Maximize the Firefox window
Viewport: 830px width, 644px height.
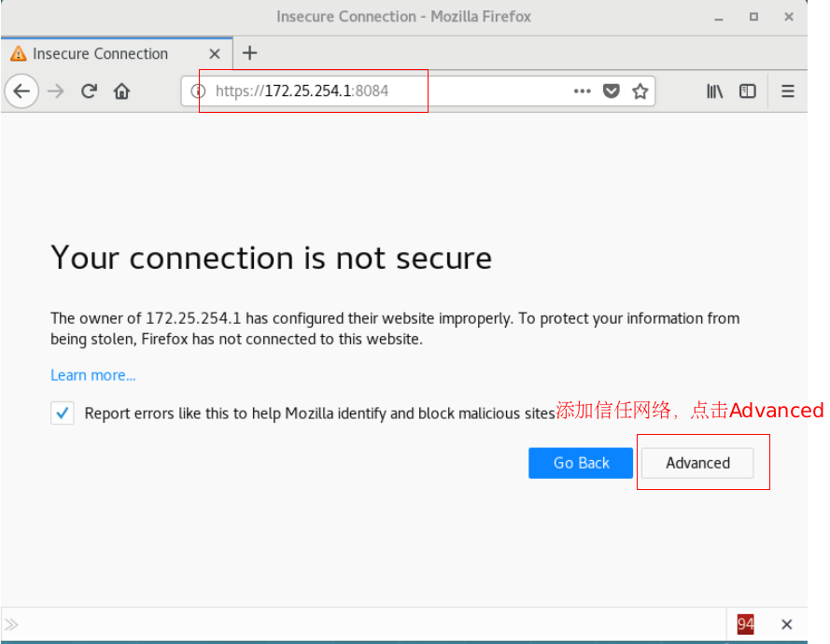click(753, 17)
